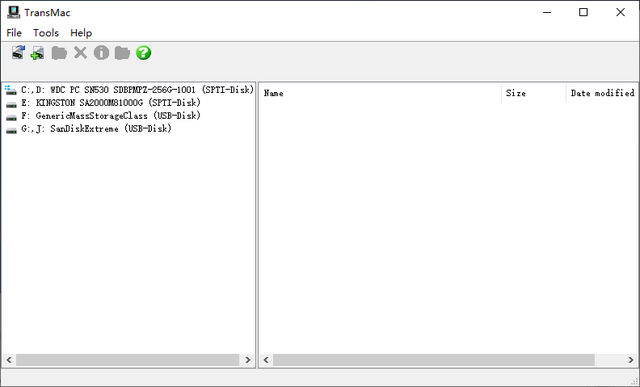Click the second grey folder icon beside info
This screenshot has height=387, width=640.
click(122, 53)
